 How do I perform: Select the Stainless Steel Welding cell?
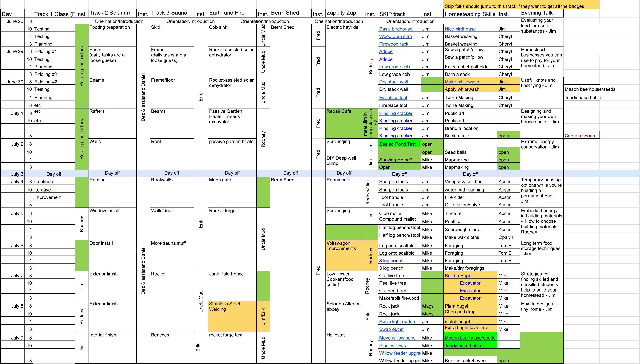tap(232, 316)
